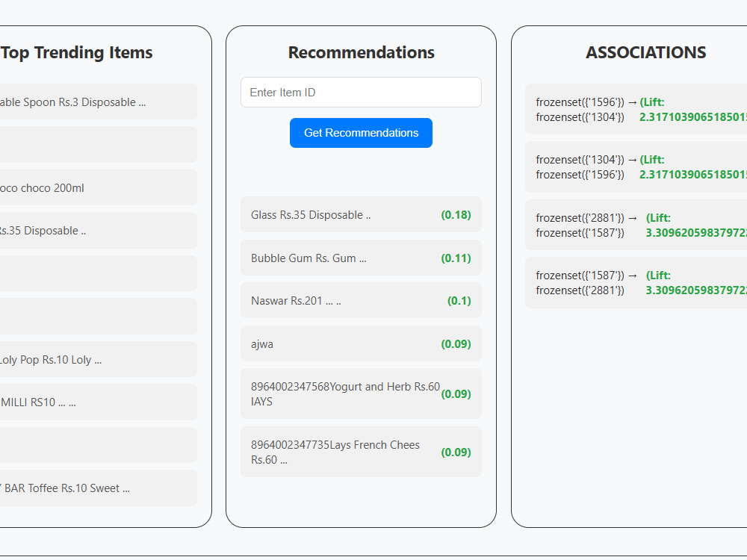The image size is (747, 560).
Task: Open the ajwa recommendation item
Action: click(x=361, y=343)
